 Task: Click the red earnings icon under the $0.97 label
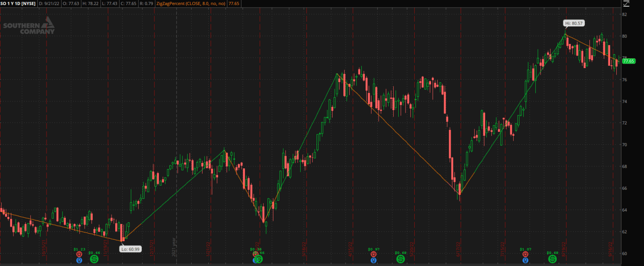click(x=373, y=254)
